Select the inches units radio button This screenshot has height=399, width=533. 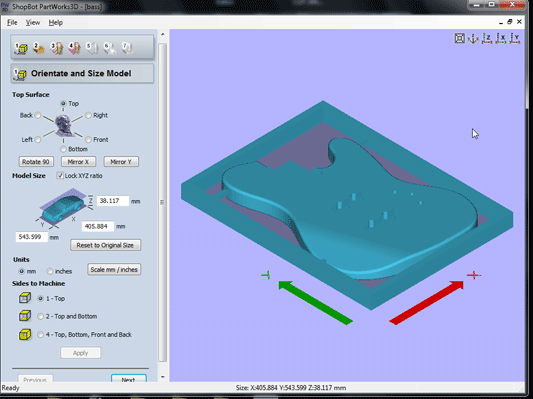50,271
